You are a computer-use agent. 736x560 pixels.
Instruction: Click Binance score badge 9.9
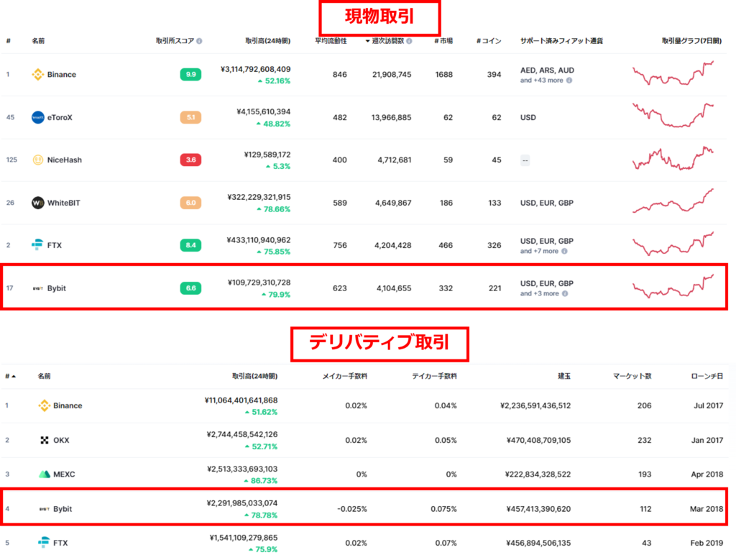(x=190, y=74)
